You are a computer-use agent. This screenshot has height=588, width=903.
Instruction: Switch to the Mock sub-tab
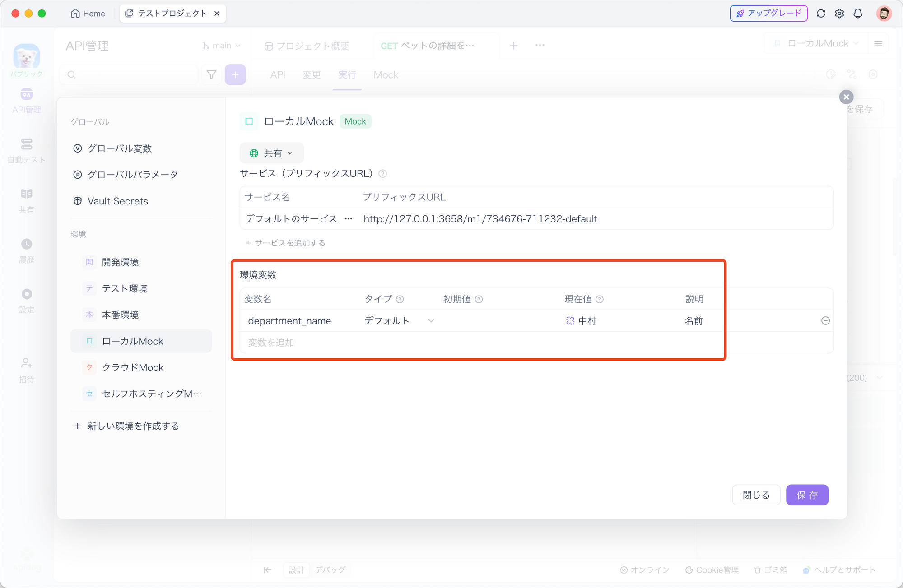coord(386,75)
